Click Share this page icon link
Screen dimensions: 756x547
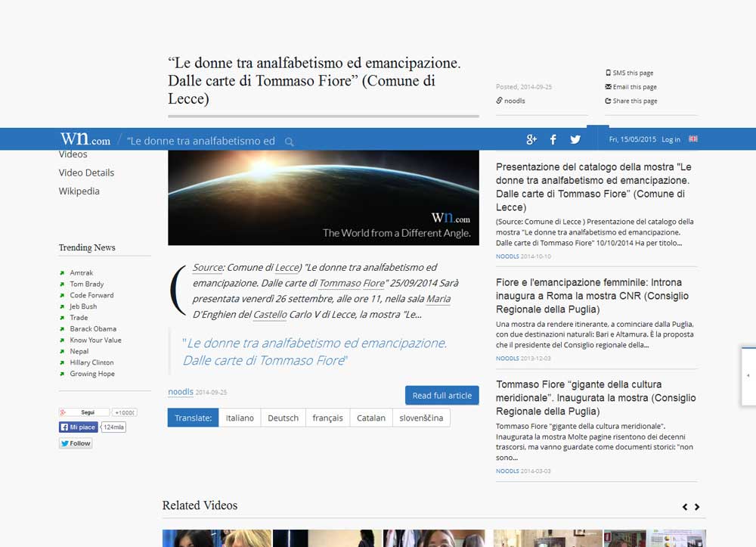[x=631, y=101]
